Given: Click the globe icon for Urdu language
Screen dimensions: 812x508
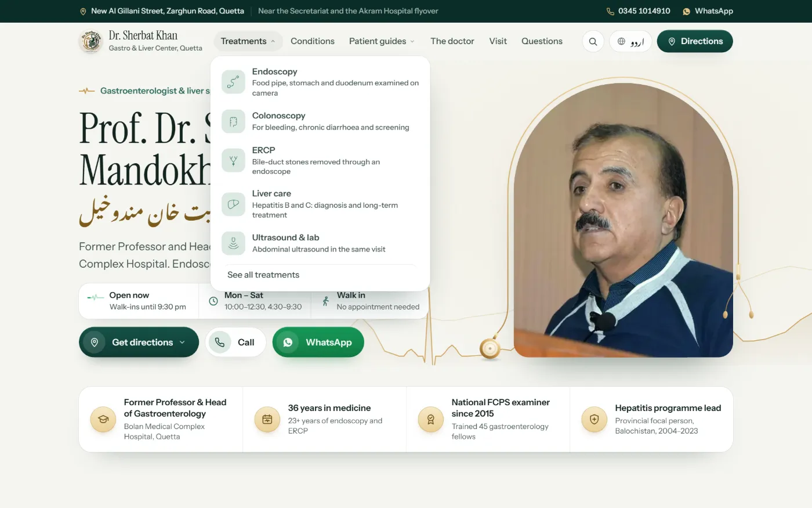Looking at the screenshot, I should (x=621, y=41).
